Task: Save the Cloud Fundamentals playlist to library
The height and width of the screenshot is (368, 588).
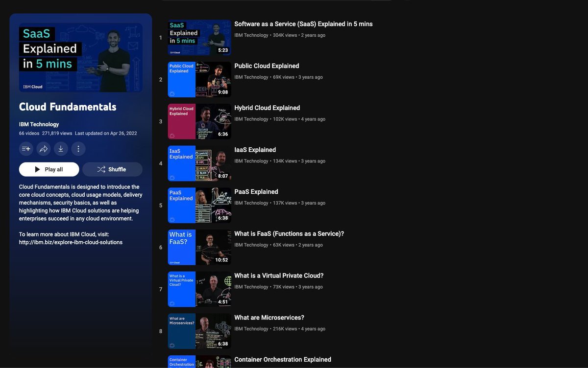Action: [26, 149]
